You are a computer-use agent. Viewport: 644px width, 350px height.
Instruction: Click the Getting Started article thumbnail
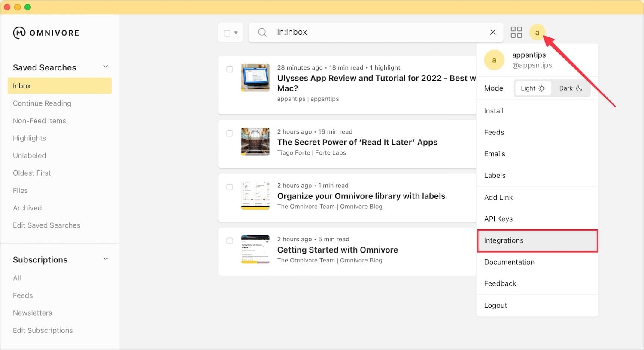tap(255, 249)
